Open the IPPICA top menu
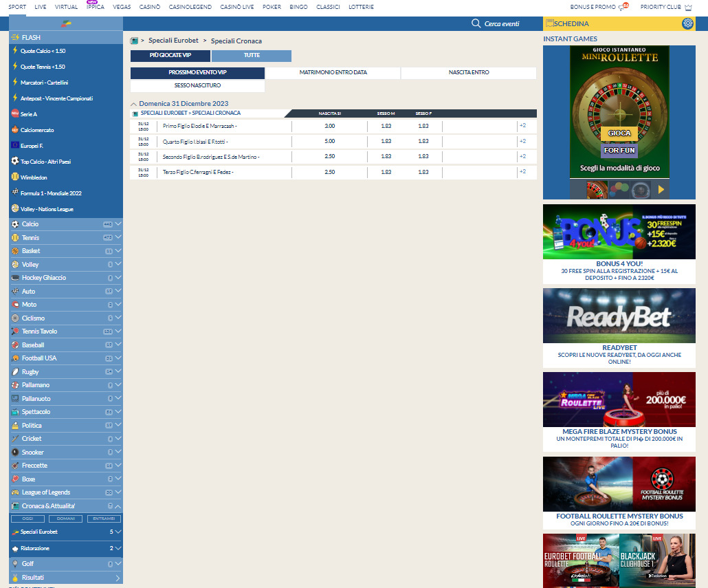Screen dimensions: 708x588 96,7
